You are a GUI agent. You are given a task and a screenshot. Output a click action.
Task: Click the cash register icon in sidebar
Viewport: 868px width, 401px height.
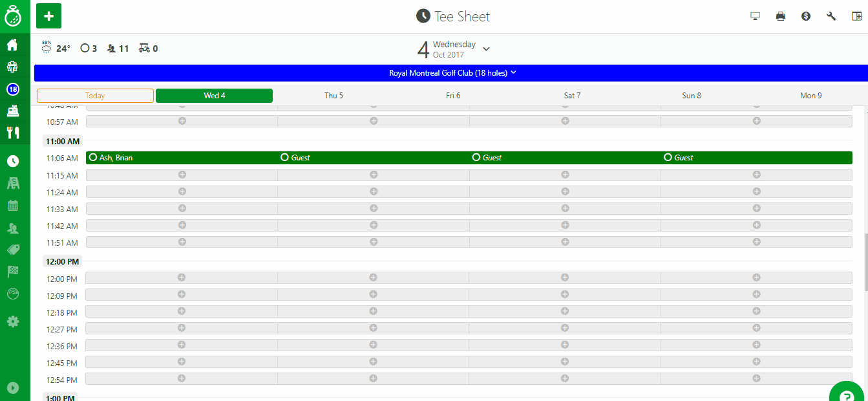pos(12,111)
